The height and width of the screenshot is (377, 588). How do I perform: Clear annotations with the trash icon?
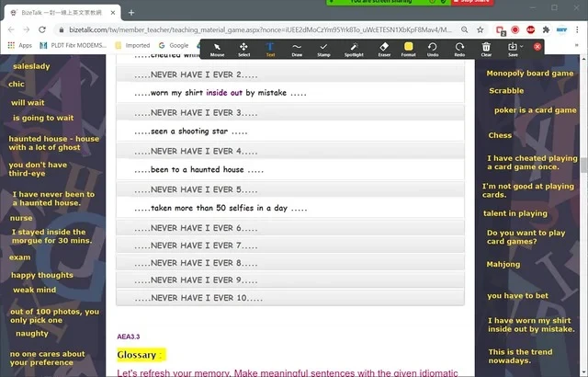[486, 50]
